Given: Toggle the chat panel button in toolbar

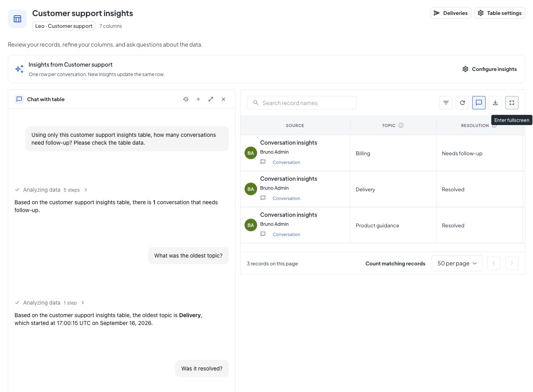Looking at the screenshot, I should point(479,103).
